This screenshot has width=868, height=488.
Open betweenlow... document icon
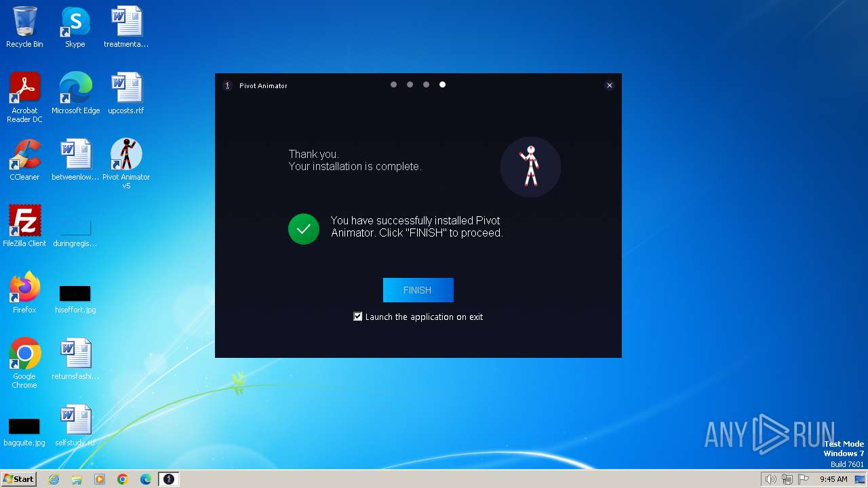[x=75, y=160]
